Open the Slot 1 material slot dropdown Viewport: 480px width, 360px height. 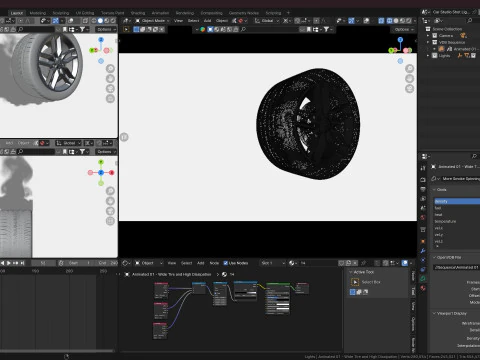coord(273,263)
